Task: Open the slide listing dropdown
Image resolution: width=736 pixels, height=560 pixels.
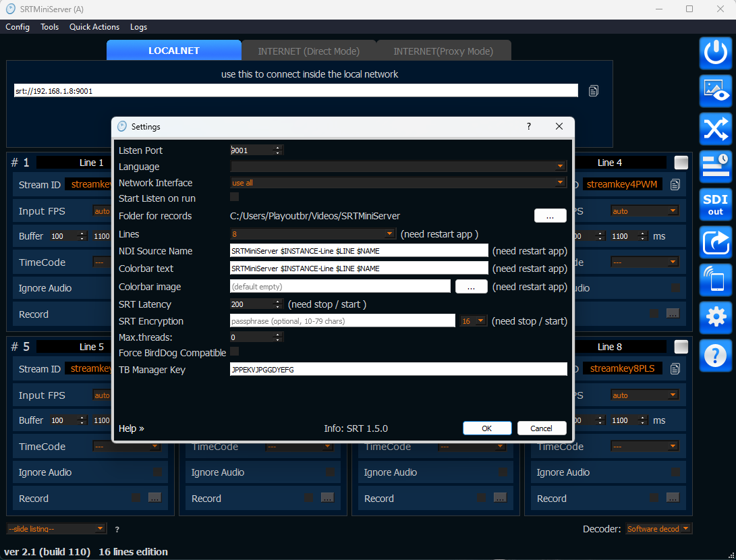Action: [x=56, y=529]
